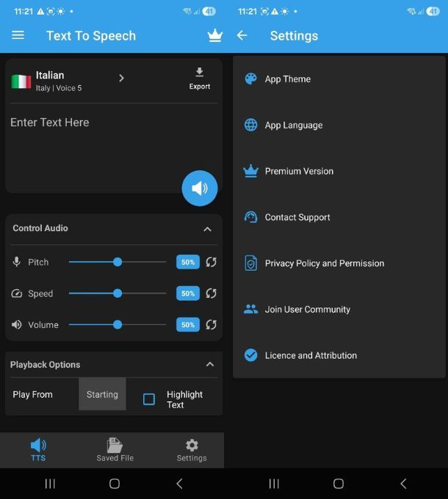Open the Play From Starting dropdown
The width and height of the screenshot is (448, 499).
click(x=102, y=394)
